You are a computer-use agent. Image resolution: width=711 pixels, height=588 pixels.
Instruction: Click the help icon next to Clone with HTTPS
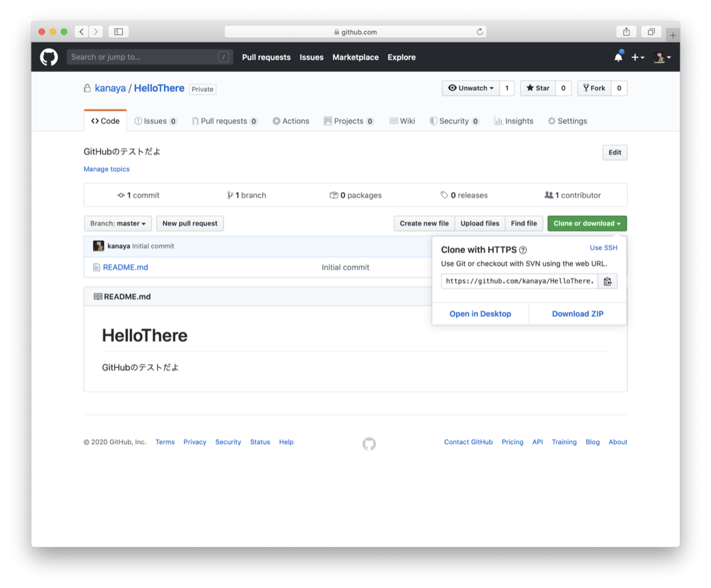tap(523, 250)
